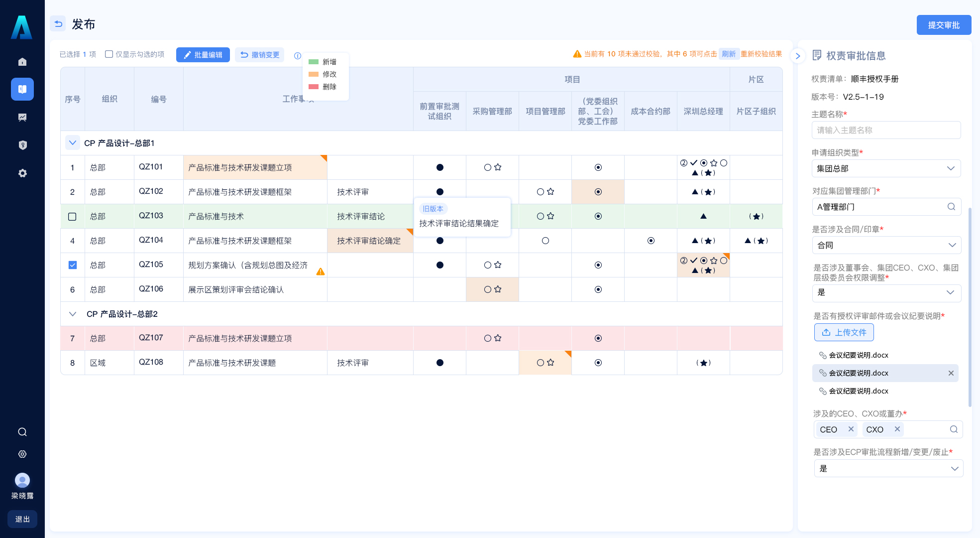Image resolution: width=980 pixels, height=538 pixels.
Task: Click the info tooltip icon near legend
Action: click(x=298, y=56)
